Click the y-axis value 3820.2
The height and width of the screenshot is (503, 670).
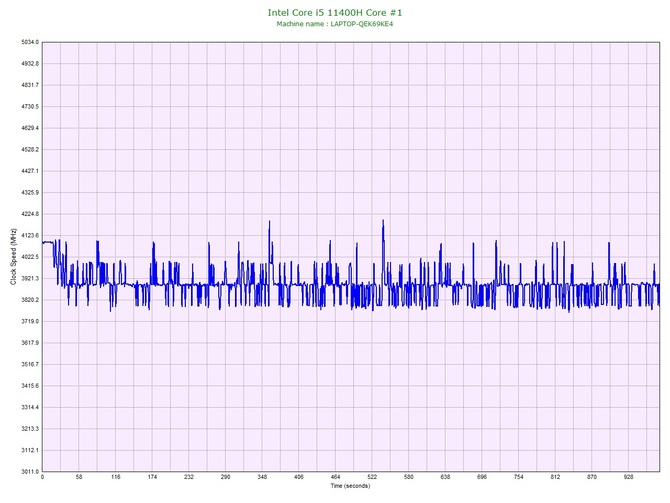click(30, 300)
